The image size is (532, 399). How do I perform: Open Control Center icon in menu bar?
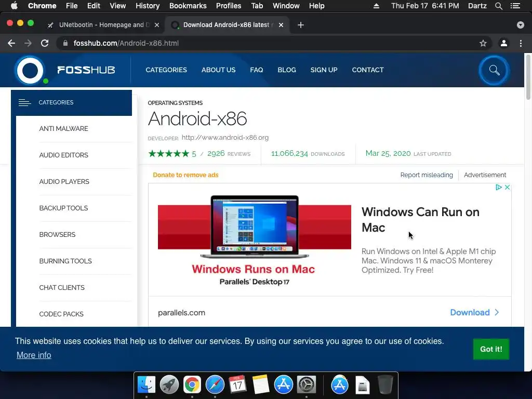(515, 6)
